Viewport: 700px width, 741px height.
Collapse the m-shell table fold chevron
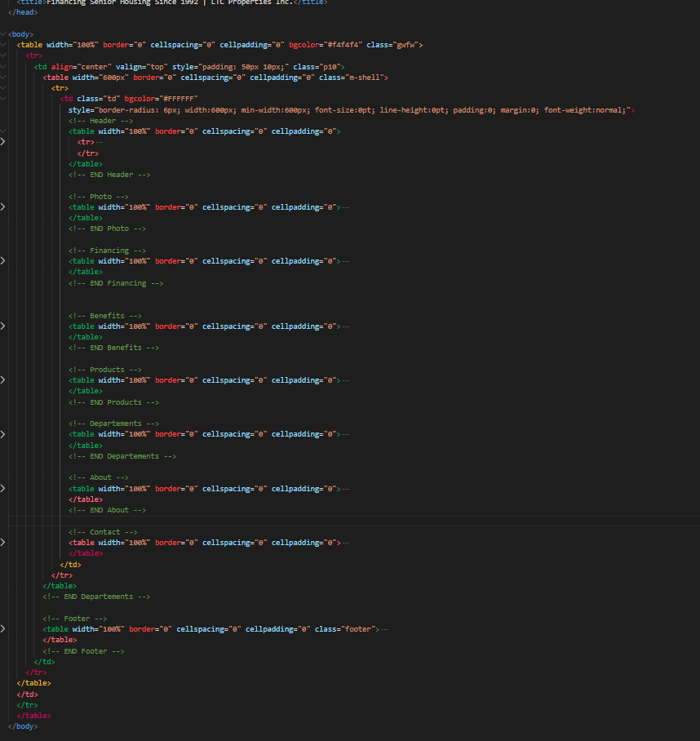[x=3, y=78]
